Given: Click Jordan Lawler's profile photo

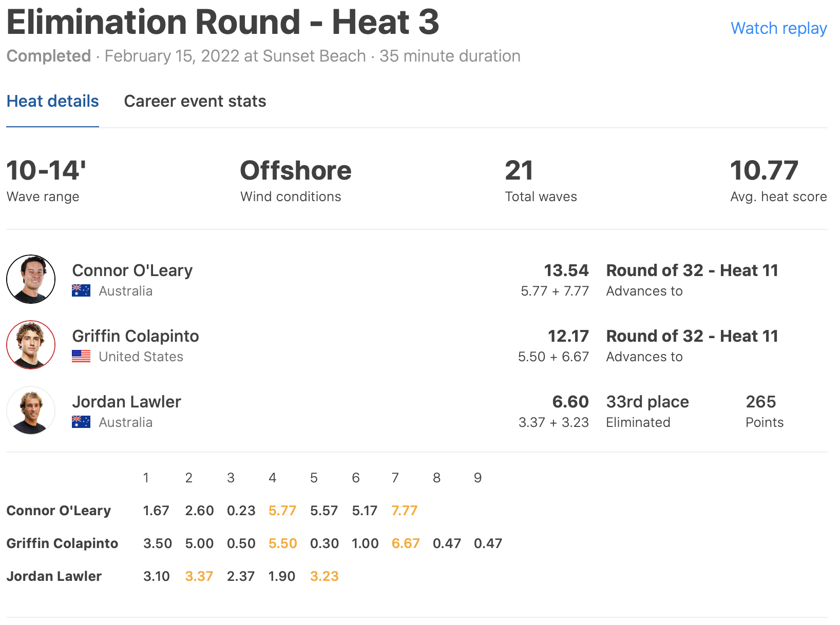Looking at the screenshot, I should (31, 411).
